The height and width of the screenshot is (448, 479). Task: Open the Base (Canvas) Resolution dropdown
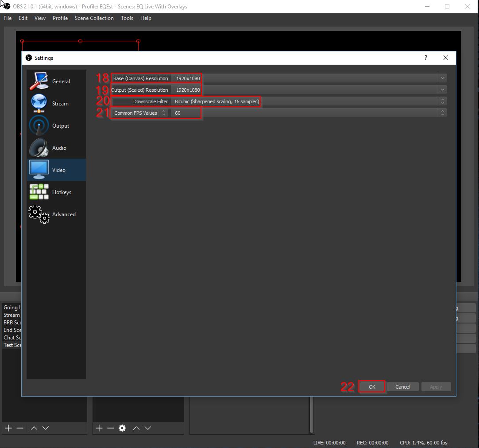pos(442,78)
